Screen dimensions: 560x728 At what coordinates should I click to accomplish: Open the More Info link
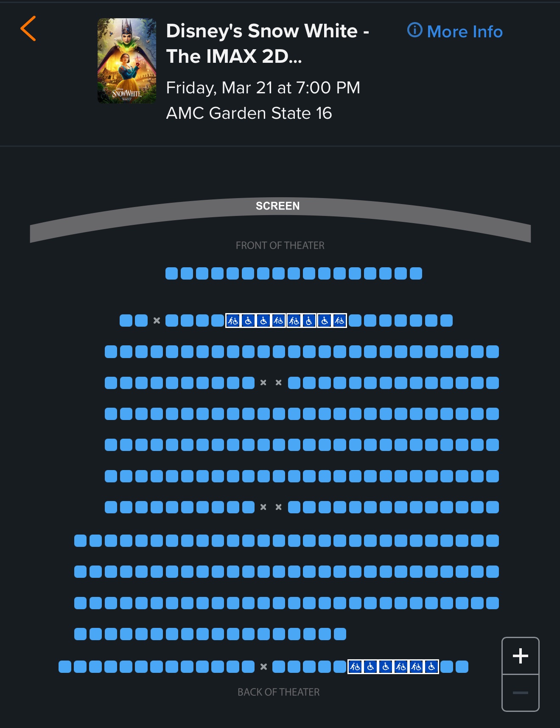tap(455, 31)
